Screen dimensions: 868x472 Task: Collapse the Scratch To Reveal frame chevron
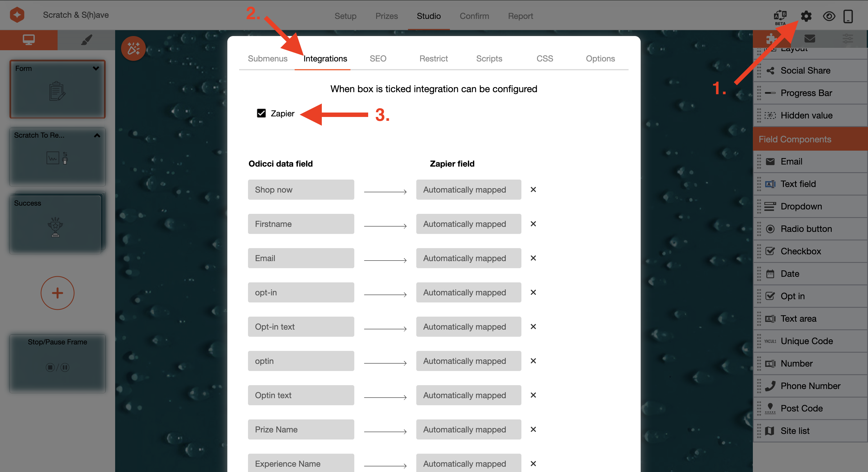tap(97, 135)
